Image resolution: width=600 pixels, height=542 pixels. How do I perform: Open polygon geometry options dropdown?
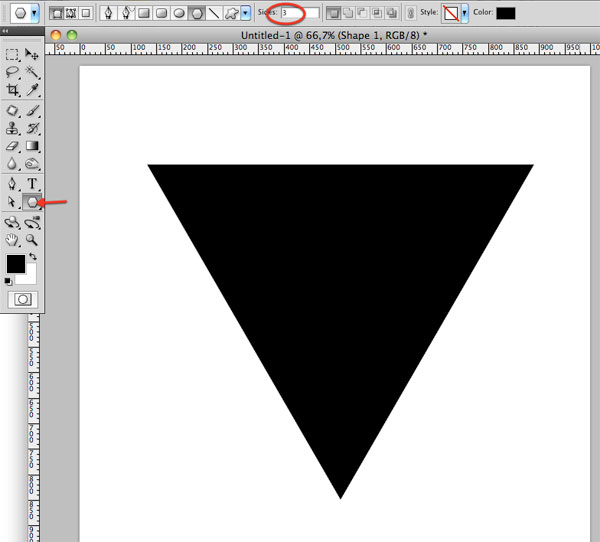point(246,13)
